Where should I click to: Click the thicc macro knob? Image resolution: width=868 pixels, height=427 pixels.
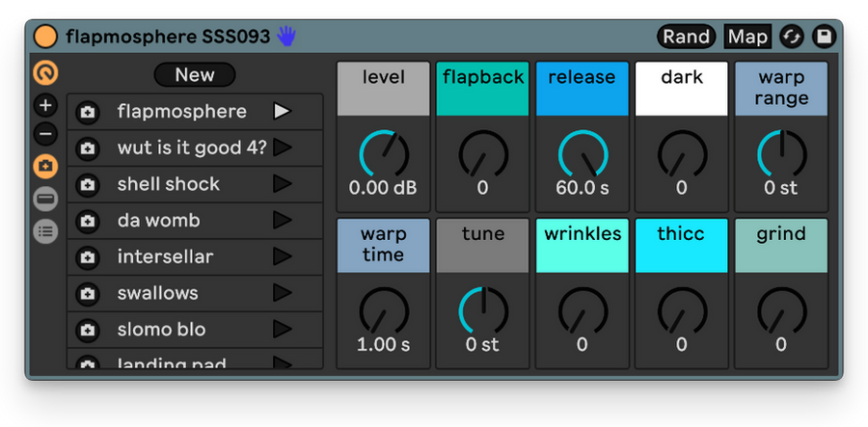coord(682,310)
